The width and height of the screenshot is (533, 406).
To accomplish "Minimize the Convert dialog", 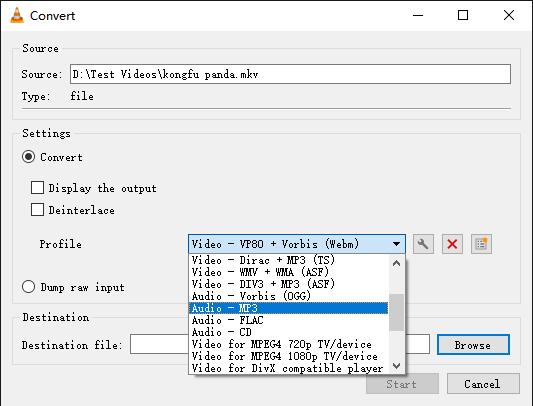I will [418, 15].
